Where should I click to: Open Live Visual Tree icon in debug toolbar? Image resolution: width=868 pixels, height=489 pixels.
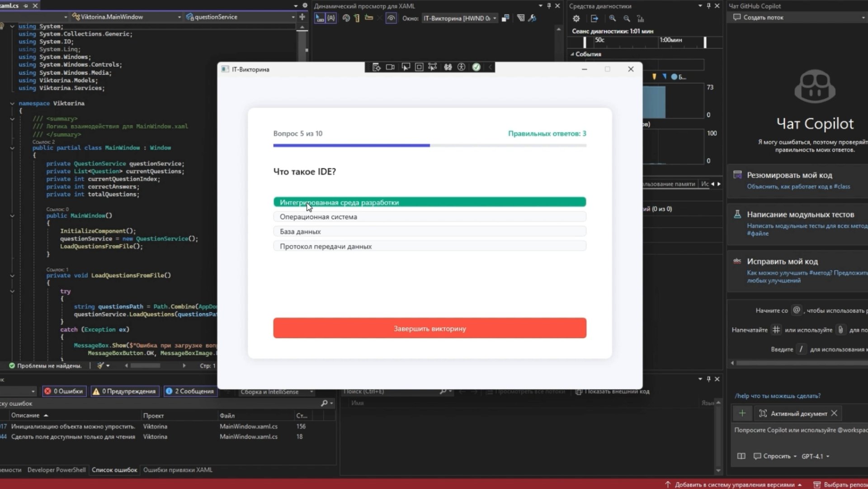(x=376, y=67)
